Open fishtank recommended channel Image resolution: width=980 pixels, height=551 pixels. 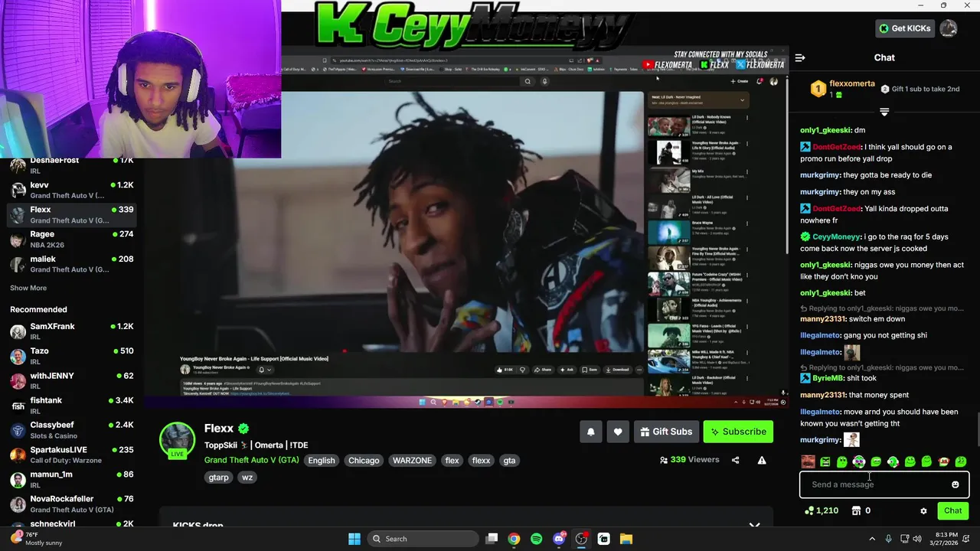tap(72, 406)
